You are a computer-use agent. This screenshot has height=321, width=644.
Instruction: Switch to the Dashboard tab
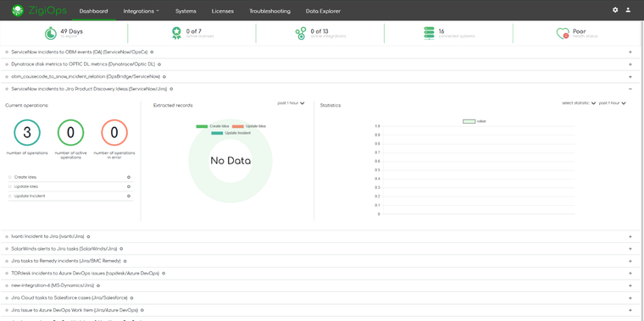(x=94, y=11)
